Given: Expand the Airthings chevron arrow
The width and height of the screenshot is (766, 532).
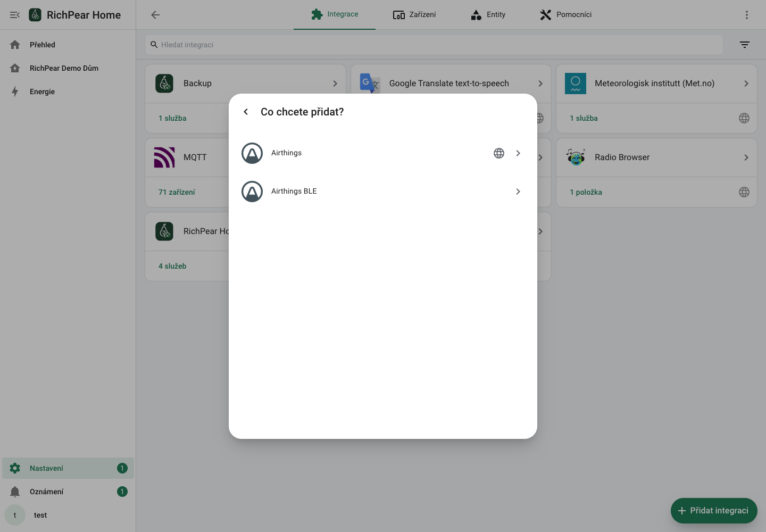Looking at the screenshot, I should pyautogui.click(x=518, y=153).
